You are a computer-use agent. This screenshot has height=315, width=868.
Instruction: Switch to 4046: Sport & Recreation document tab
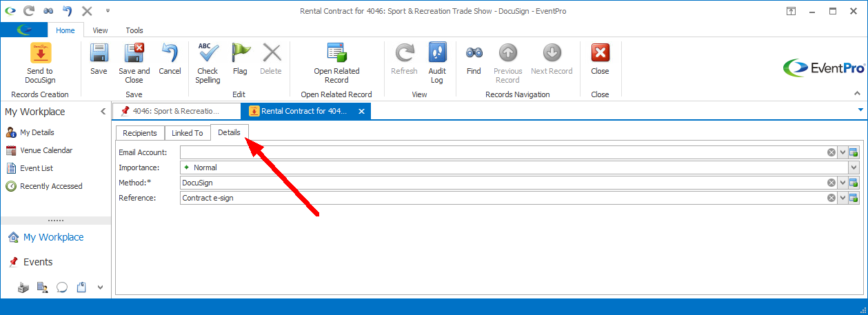pyautogui.click(x=176, y=111)
